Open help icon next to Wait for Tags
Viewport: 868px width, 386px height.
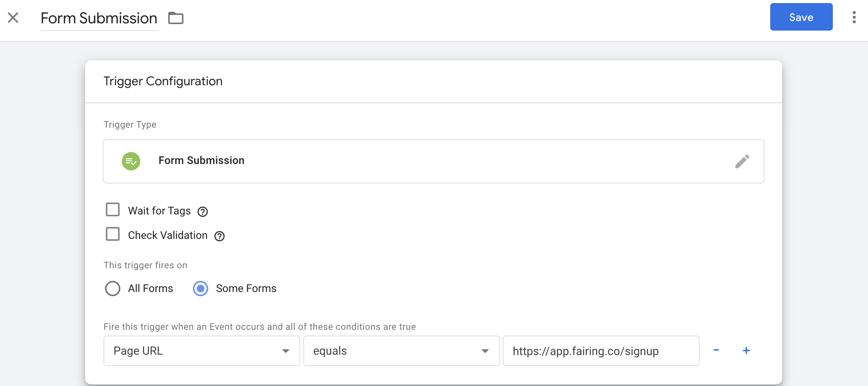(x=202, y=211)
